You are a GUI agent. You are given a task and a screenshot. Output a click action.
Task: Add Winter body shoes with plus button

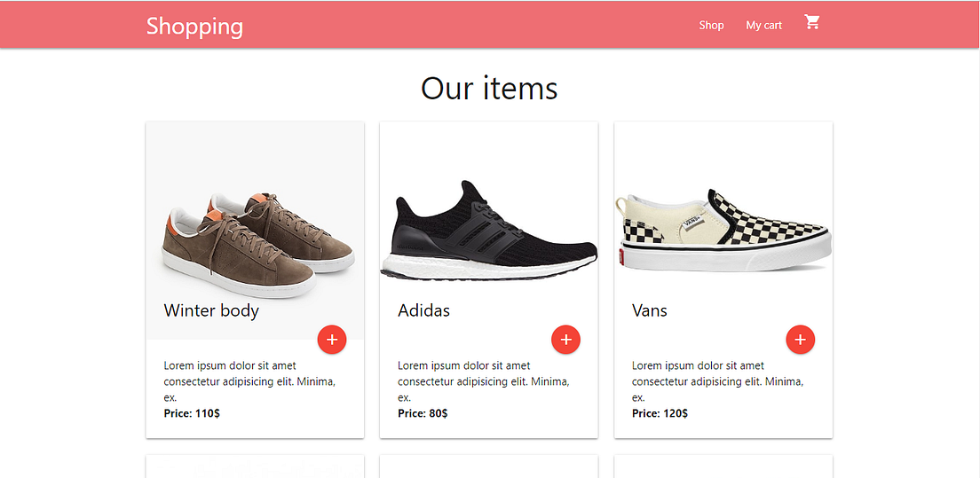point(331,340)
